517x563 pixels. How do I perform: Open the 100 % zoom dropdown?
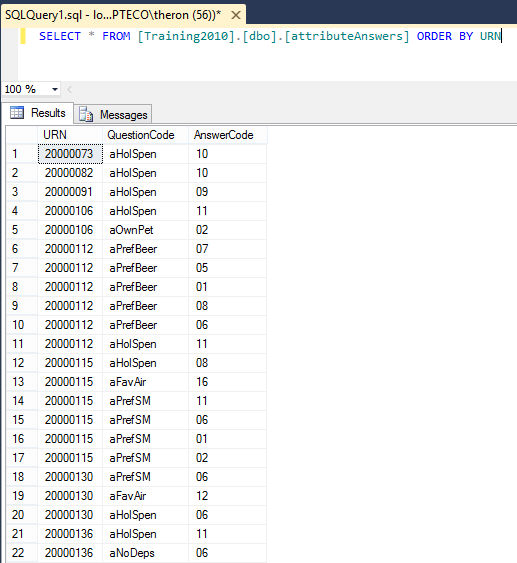[55, 89]
